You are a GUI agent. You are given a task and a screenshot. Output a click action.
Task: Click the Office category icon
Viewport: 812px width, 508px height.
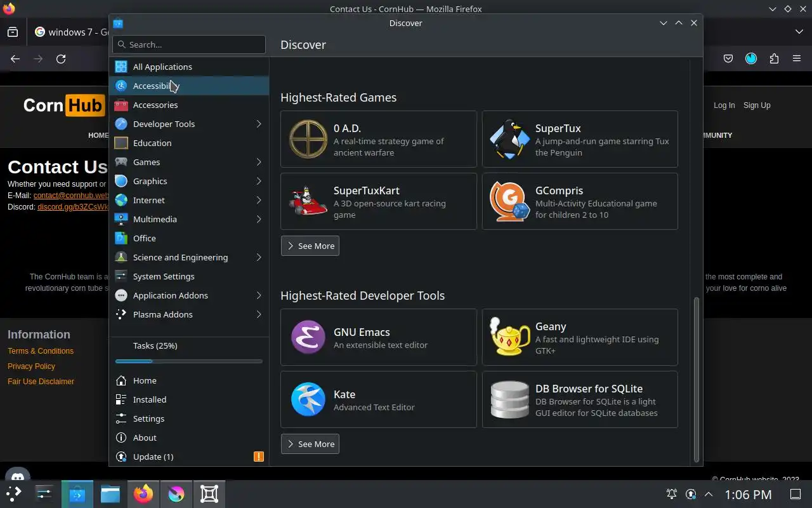click(121, 238)
